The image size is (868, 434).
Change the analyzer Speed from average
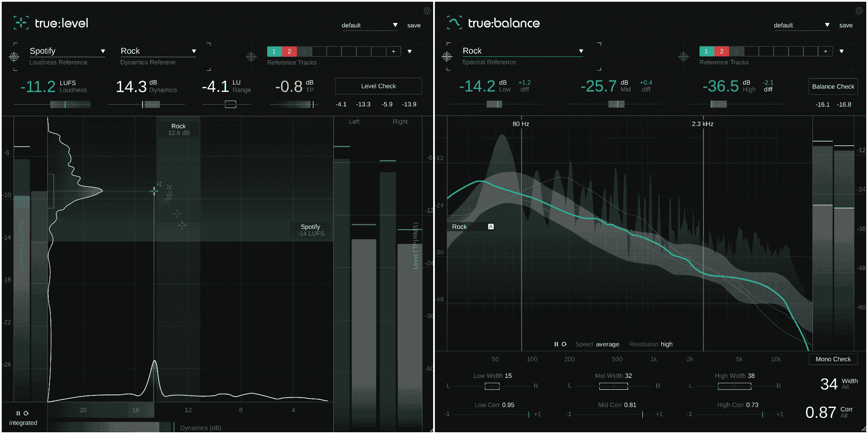click(608, 344)
